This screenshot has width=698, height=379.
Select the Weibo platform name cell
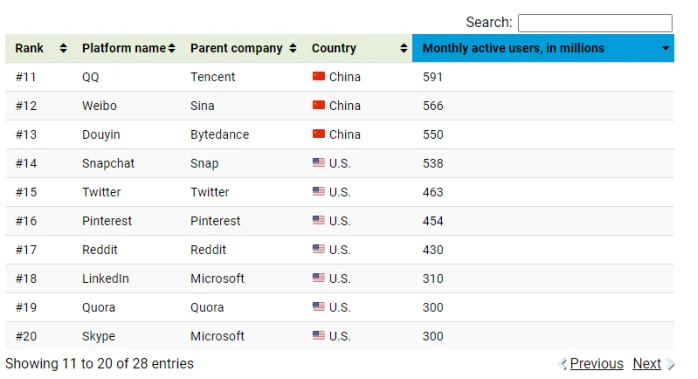99,106
